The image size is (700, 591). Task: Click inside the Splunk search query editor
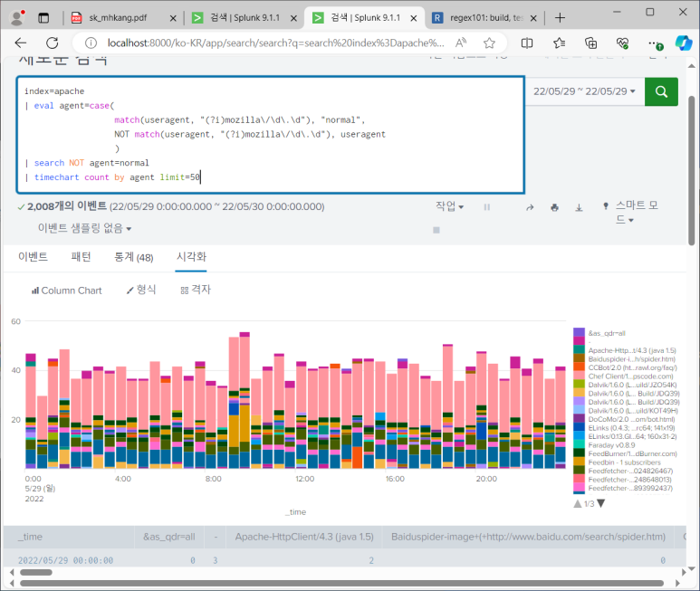pos(271,135)
